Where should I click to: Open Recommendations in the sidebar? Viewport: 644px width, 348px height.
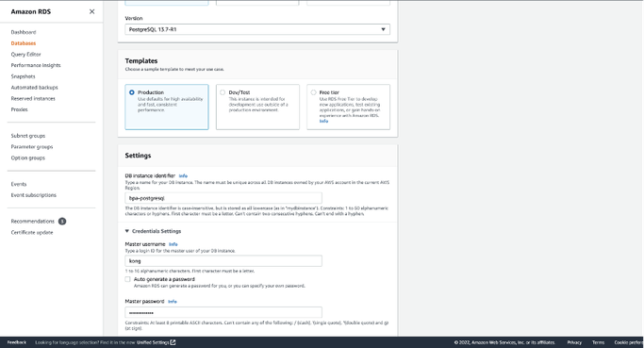coord(32,222)
